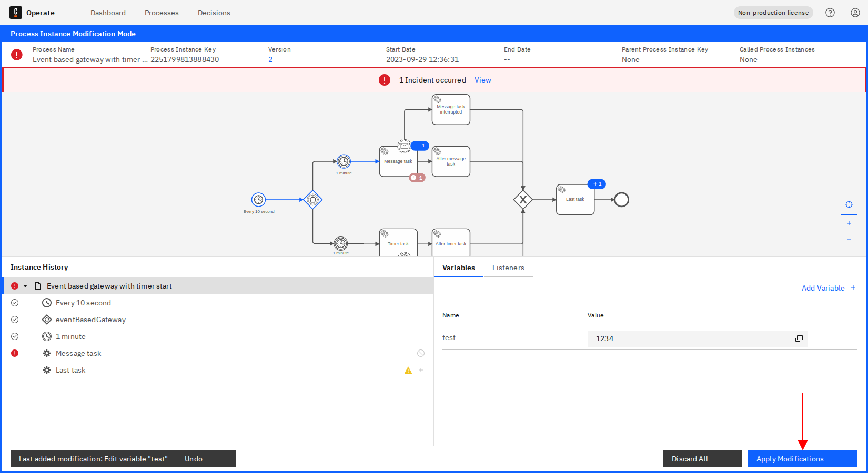The width and height of the screenshot is (868, 473).
Task: View the incident details link
Action: [x=482, y=80]
